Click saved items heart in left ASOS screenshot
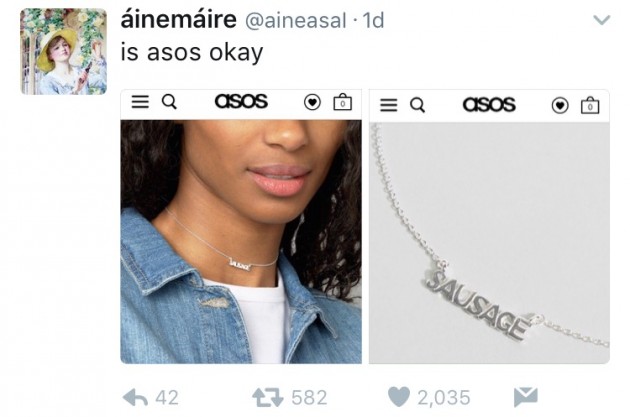 tap(312, 102)
